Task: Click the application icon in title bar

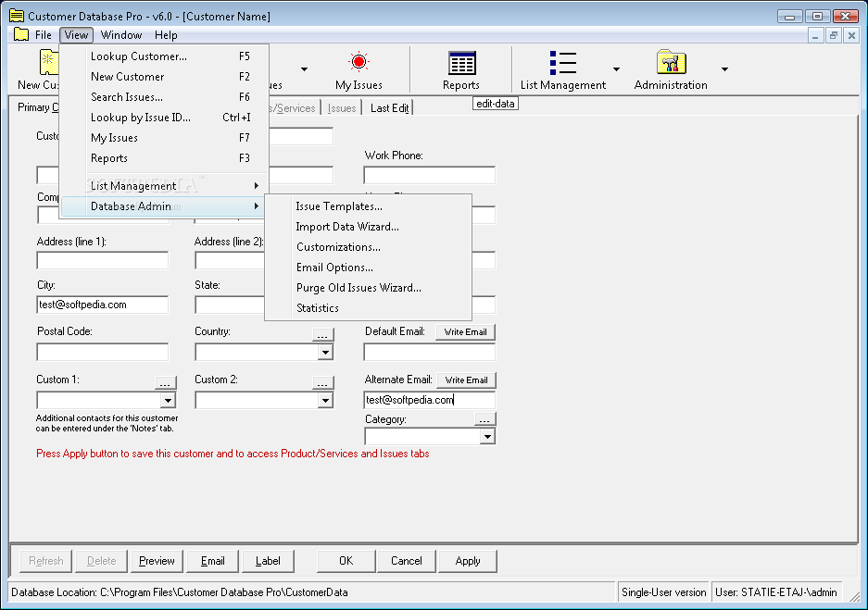Action: coord(17,16)
